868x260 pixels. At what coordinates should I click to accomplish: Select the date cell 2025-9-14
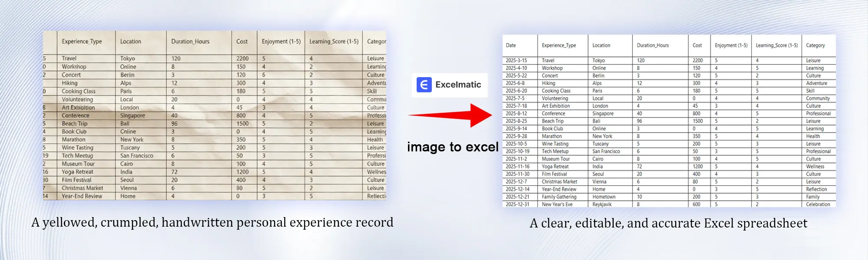pos(516,129)
